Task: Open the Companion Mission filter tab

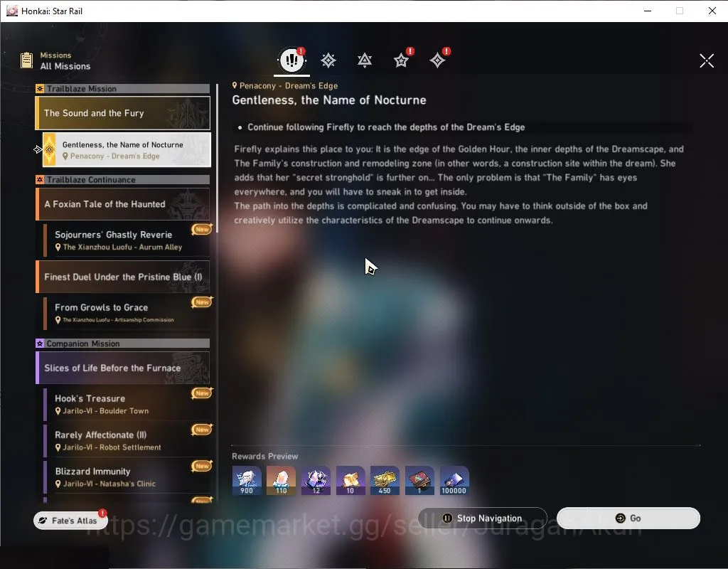Action: (401, 60)
